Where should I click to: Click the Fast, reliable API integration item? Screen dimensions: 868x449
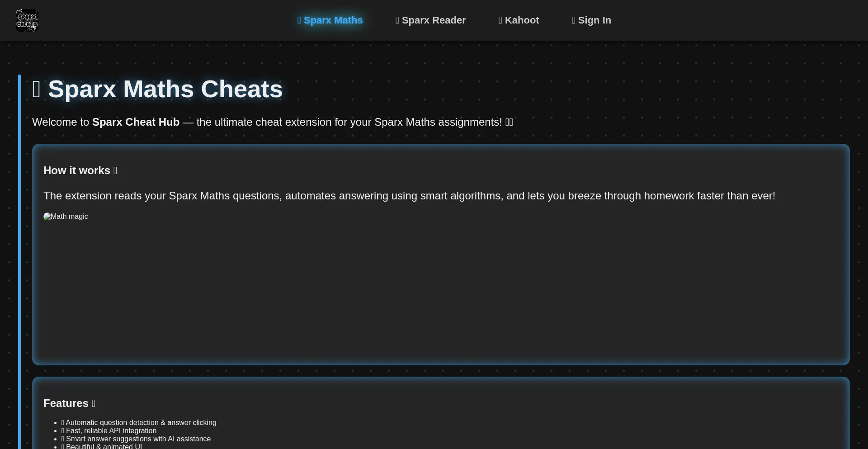pos(111,431)
